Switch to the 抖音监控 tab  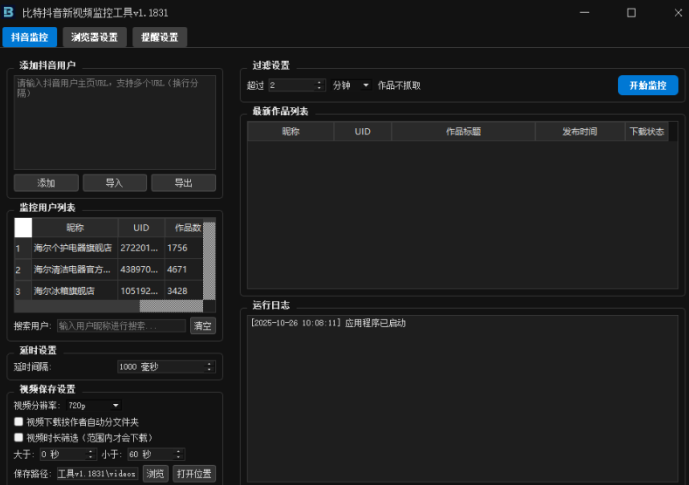click(x=29, y=37)
